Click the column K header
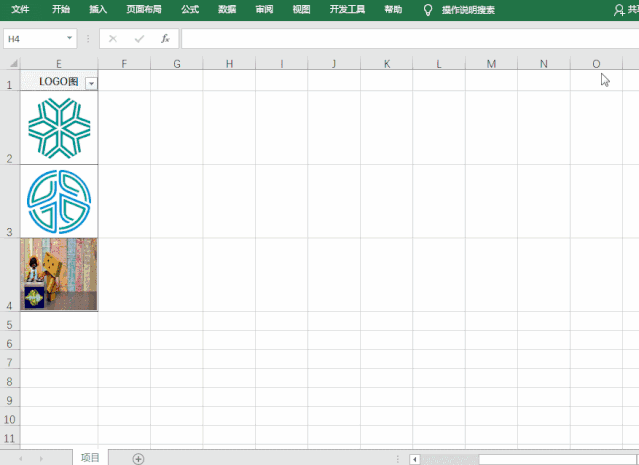639x465 pixels. click(387, 64)
